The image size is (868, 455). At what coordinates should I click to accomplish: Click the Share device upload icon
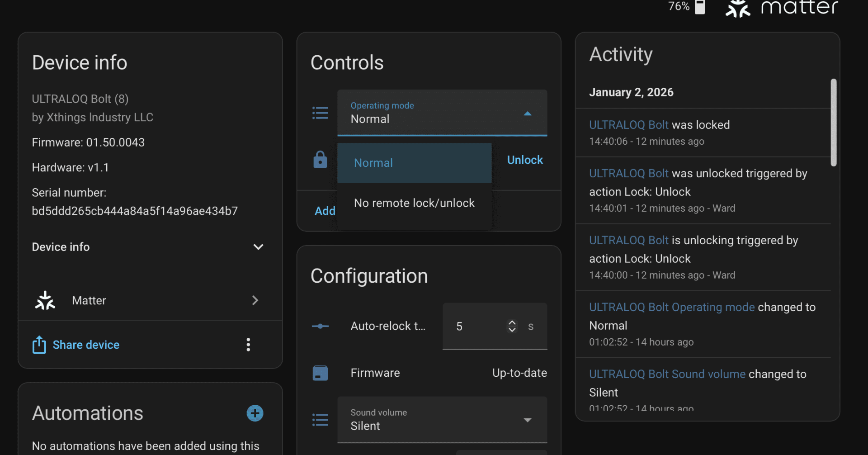click(x=39, y=345)
